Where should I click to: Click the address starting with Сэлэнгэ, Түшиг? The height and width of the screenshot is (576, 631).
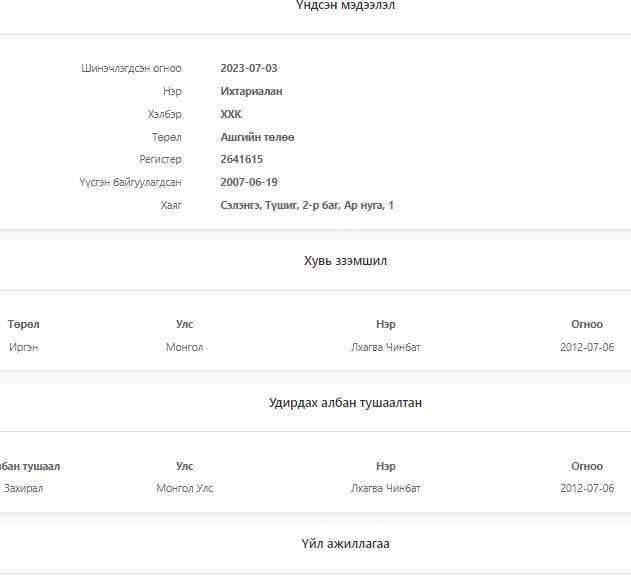click(x=307, y=205)
